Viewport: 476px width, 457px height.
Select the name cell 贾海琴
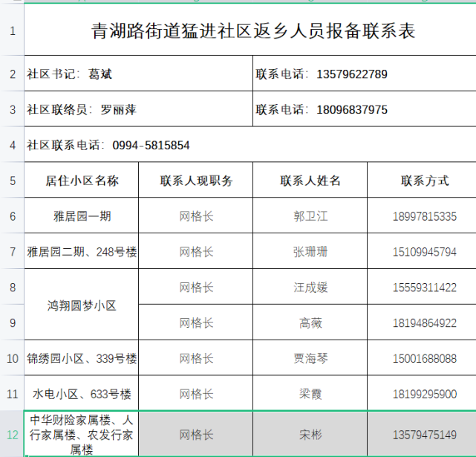tap(310, 358)
